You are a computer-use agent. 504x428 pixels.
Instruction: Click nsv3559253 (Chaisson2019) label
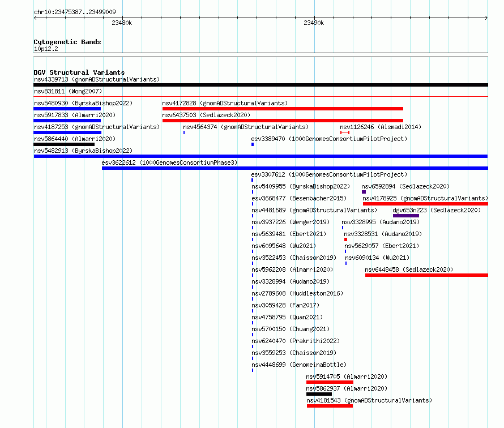[x=294, y=353]
